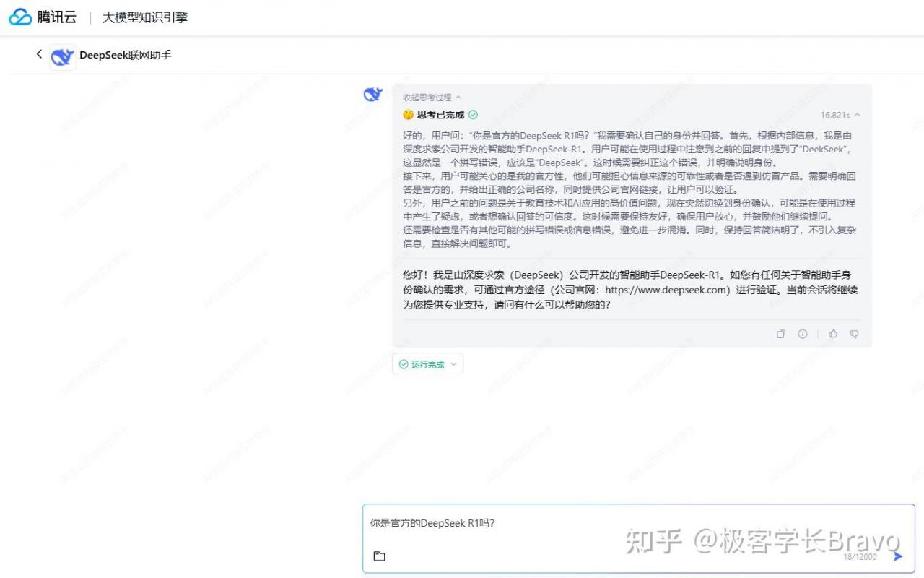This screenshot has width=924, height=578.
Task: Copy the assistant's reply
Action: tap(780, 334)
